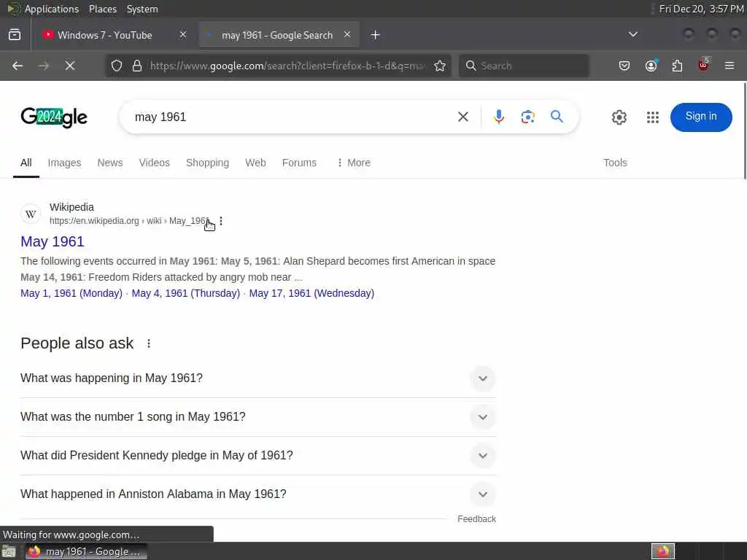Click the Wikipedia URL breadcrumb

[130, 221]
